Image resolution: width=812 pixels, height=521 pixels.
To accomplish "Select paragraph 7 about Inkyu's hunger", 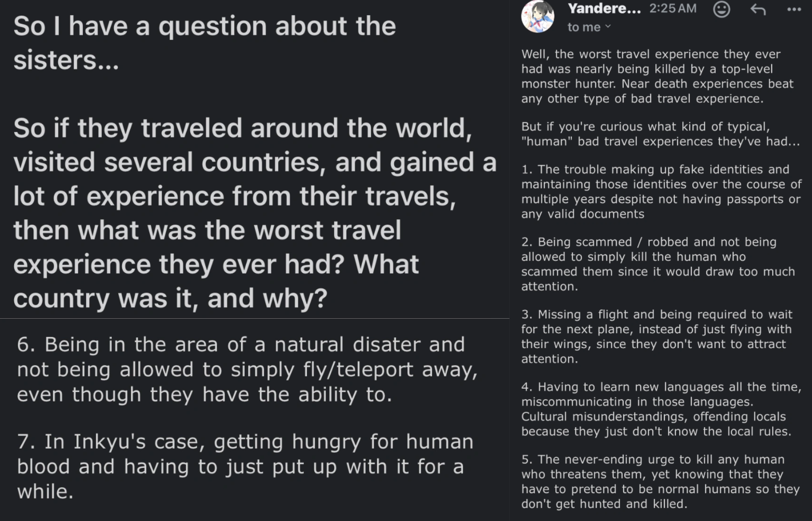I will coord(245,466).
